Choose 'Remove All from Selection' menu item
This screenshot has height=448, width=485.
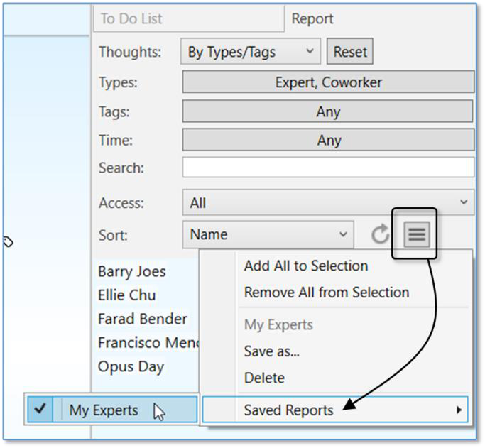point(327,293)
